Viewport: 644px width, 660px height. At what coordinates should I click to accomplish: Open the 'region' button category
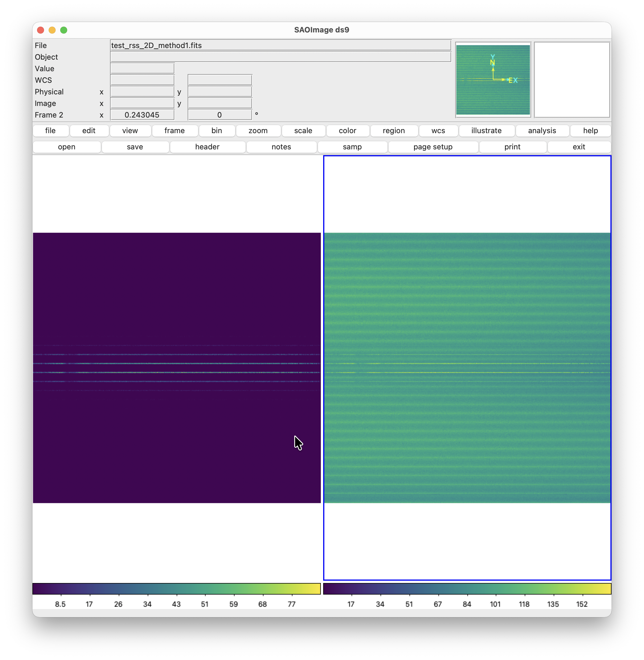394,131
